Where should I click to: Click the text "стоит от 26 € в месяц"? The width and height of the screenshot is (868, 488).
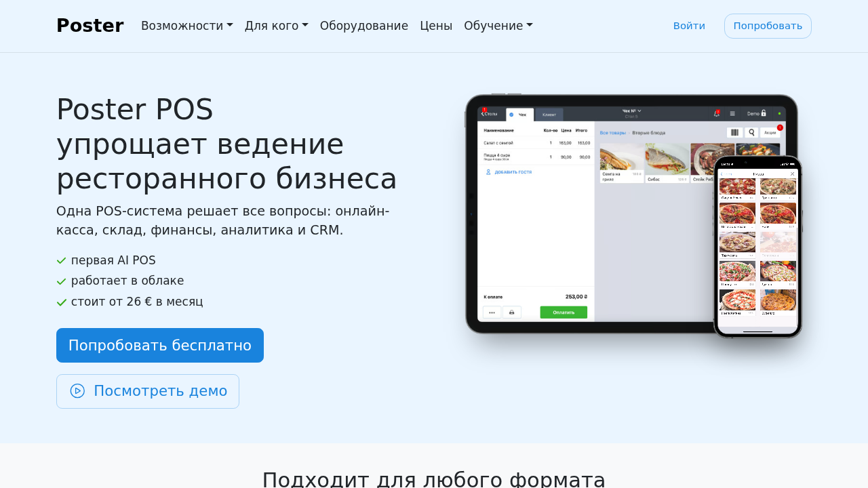(137, 302)
